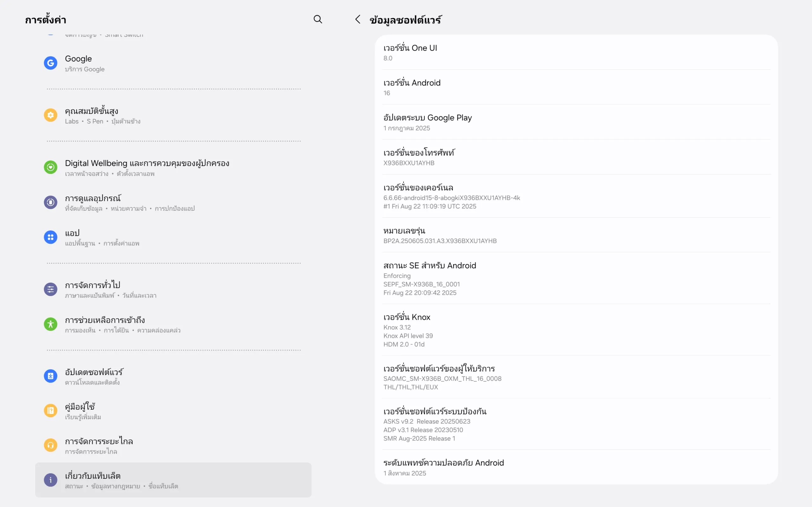The image size is (812, 507).
Task: Click Enforcing status text
Action: tap(397, 276)
